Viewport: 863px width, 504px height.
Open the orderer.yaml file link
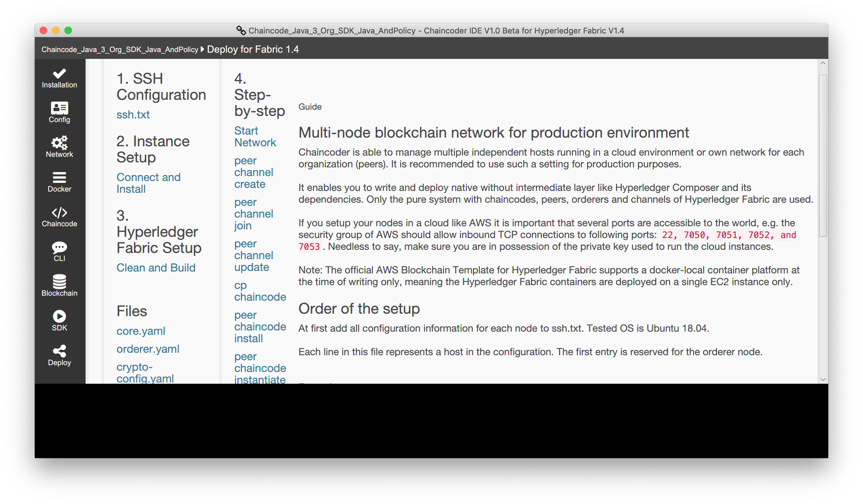click(x=148, y=349)
